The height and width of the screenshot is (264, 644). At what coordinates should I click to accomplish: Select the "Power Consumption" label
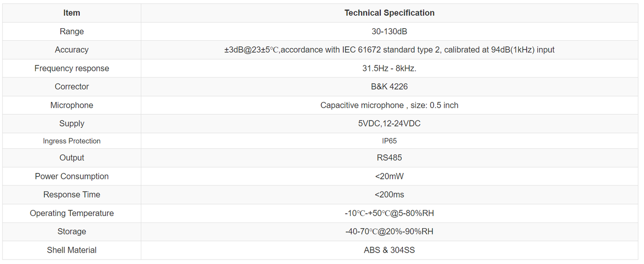[x=72, y=176]
